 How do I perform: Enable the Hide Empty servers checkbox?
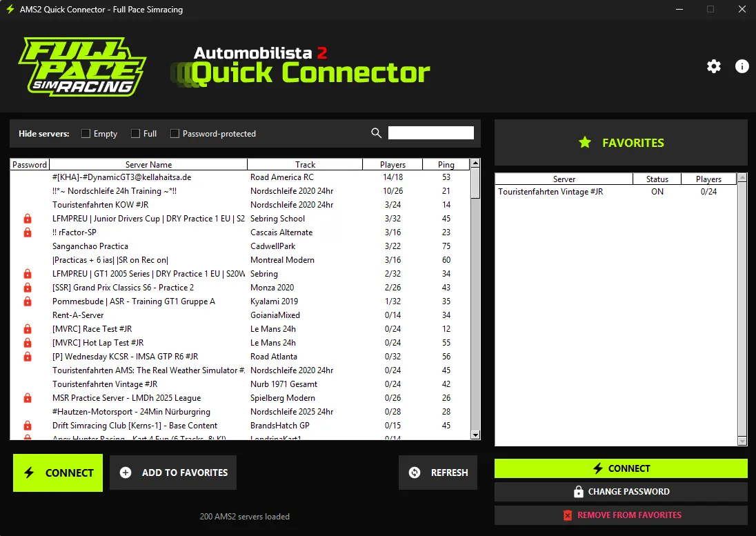86,134
